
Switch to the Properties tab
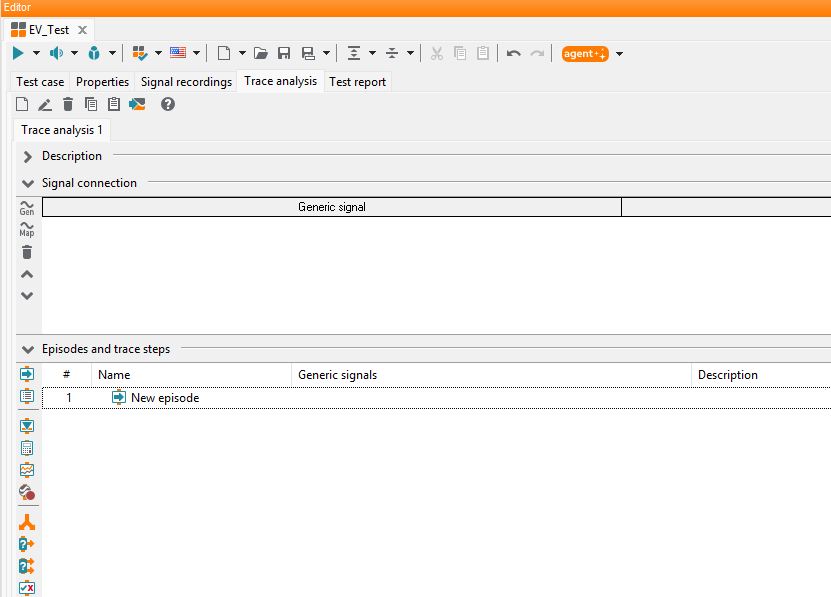pos(102,82)
